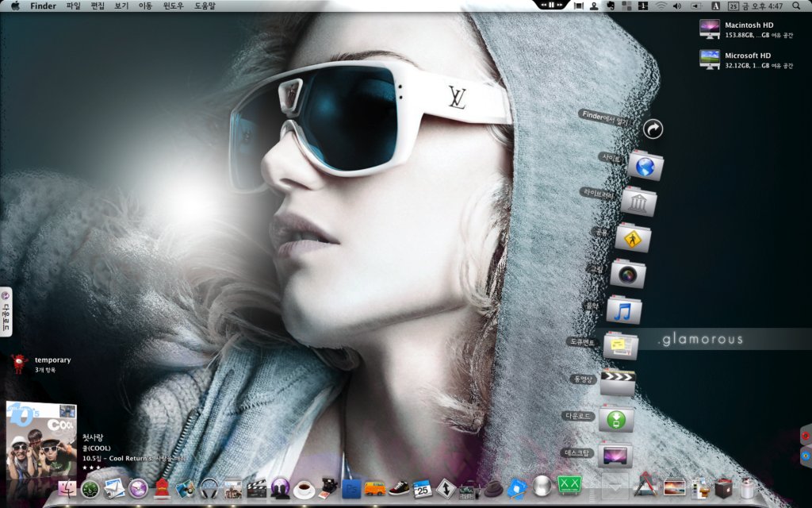
Task: Open the headphones app in the dock
Action: pos(209,488)
